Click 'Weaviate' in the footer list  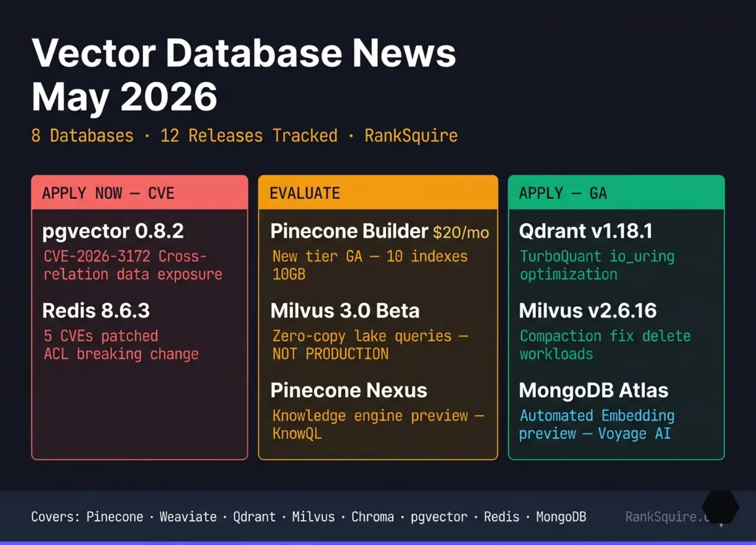pos(188,517)
